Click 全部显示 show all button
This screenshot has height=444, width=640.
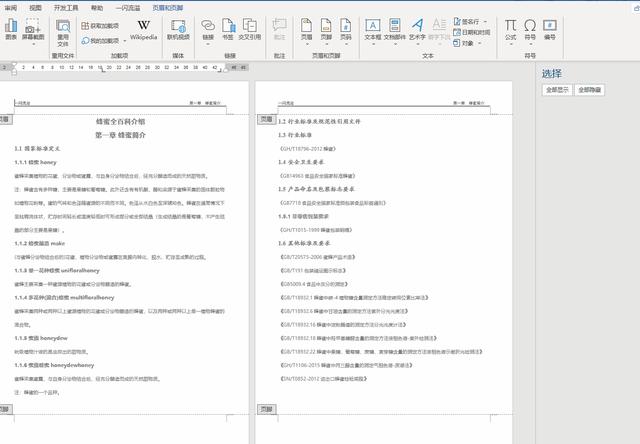(x=558, y=90)
